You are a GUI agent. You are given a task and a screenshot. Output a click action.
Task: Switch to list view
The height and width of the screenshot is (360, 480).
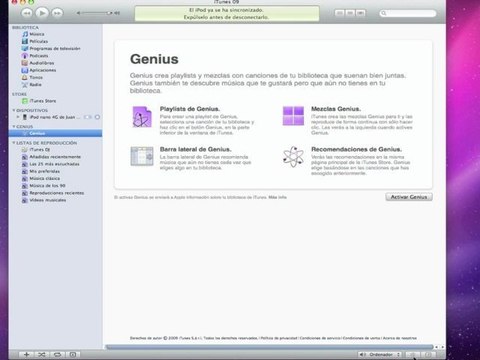pyautogui.click(x=340, y=13)
